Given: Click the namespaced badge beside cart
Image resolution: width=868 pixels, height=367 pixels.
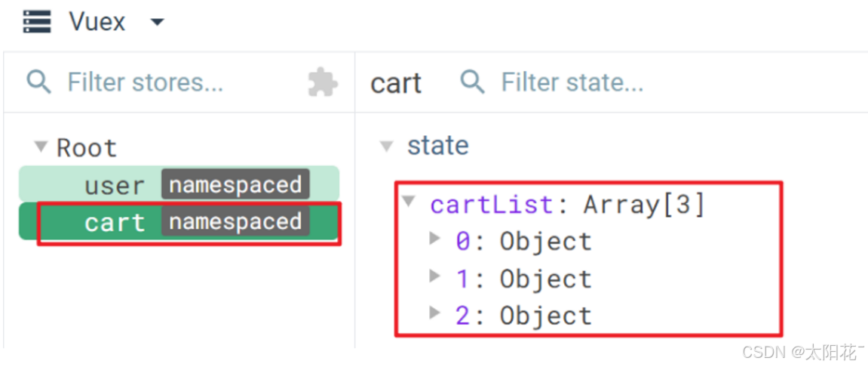Looking at the screenshot, I should [235, 221].
